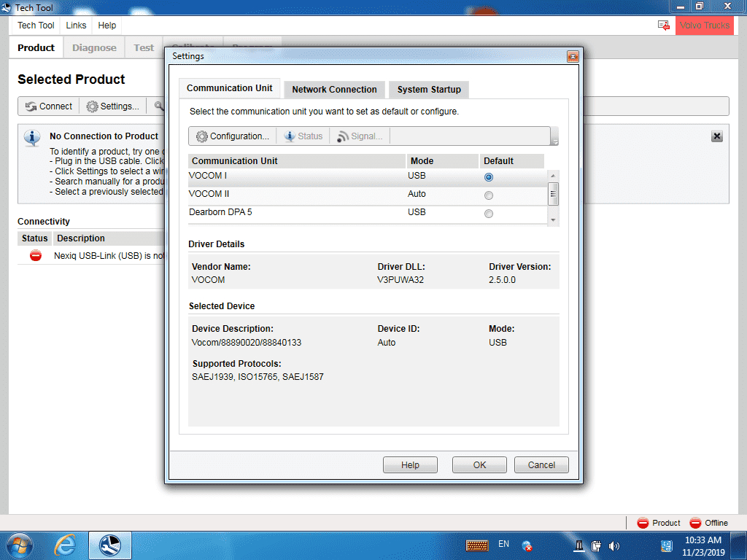The width and height of the screenshot is (747, 560).
Task: Confirm settings with the OK button
Action: point(479,464)
